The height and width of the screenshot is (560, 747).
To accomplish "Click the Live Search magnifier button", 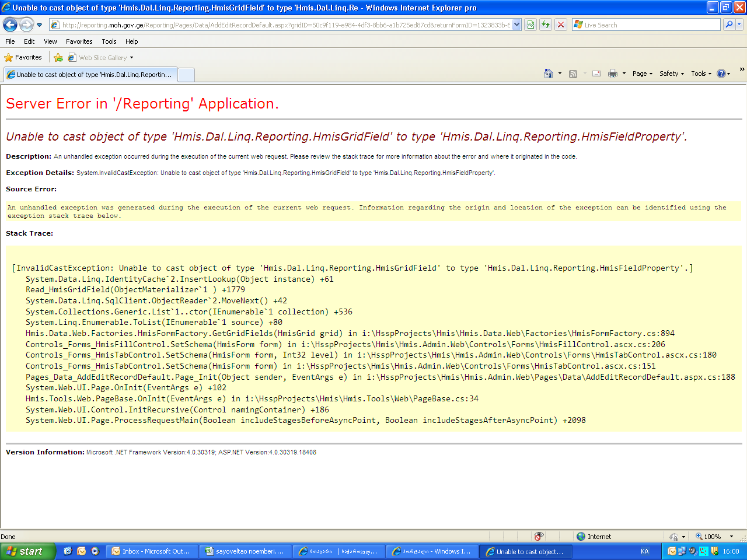I will (728, 24).
